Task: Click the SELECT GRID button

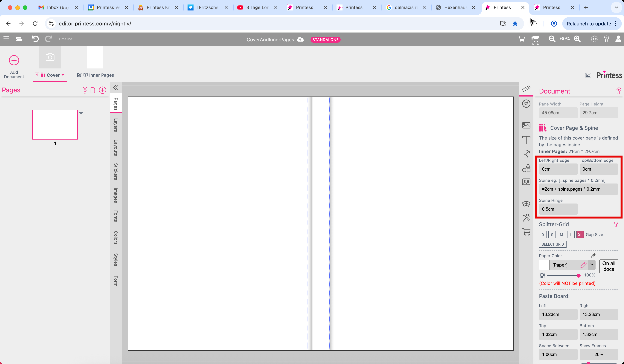Action: coord(553,244)
